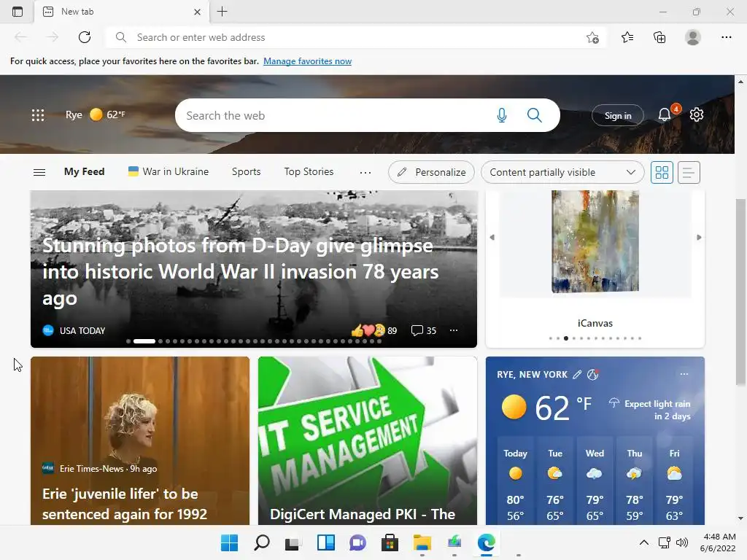Add this page to favorites star icon
Viewport: 747px width, 560px height.
(592, 37)
